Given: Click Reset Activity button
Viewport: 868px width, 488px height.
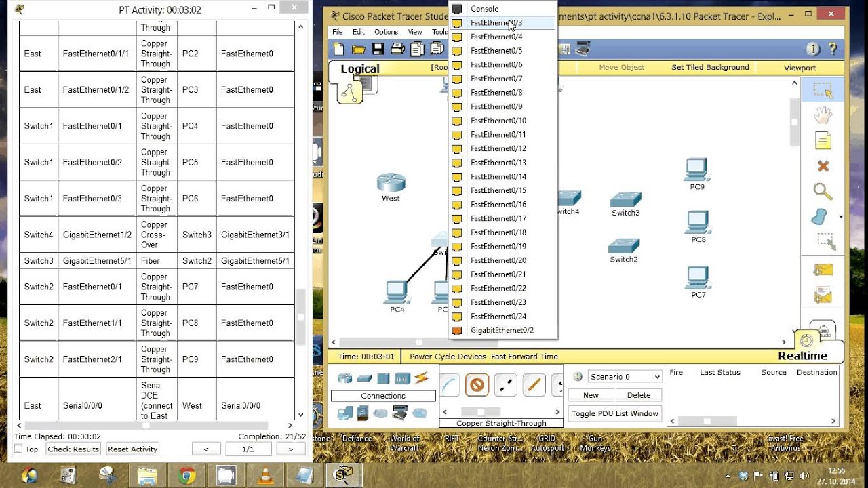Looking at the screenshot, I should [133, 449].
